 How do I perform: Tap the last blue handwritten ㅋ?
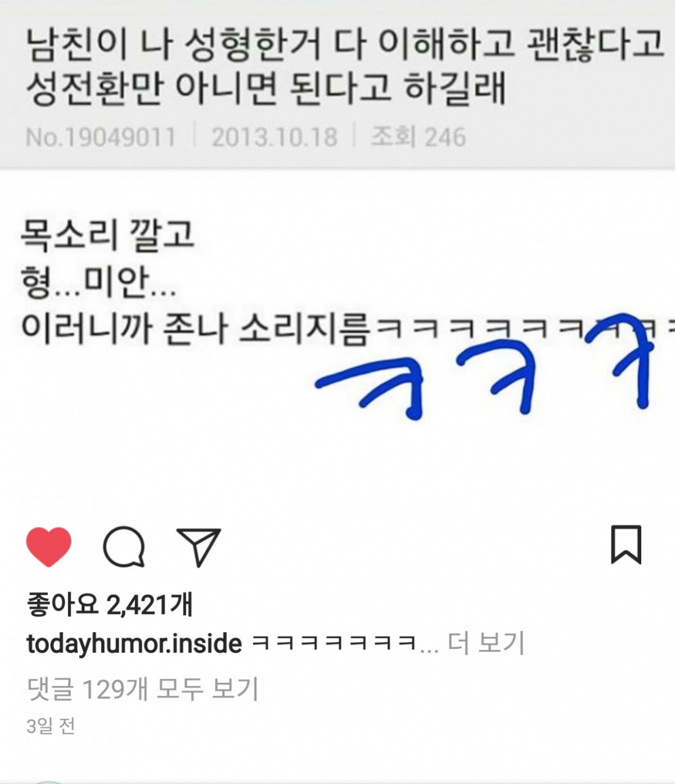click(x=619, y=360)
